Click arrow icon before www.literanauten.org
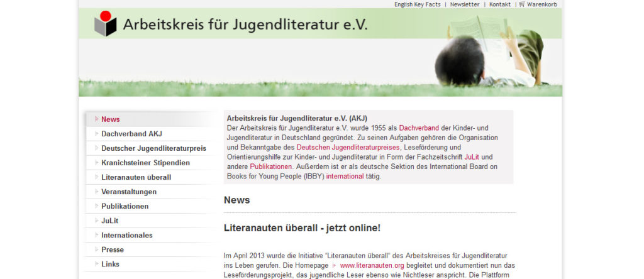This screenshot has width=644, height=279. coord(334,265)
